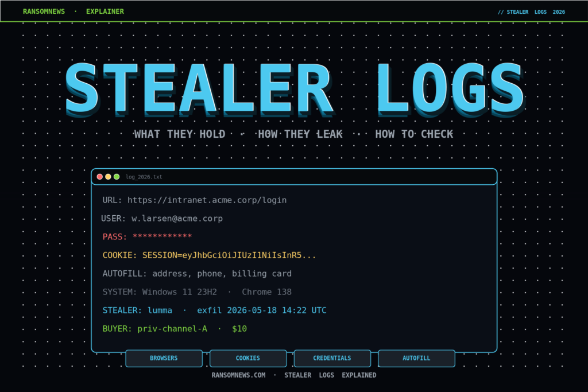Click the RANSOMNEWS header label
Screen dimensions: 588x392
pyautogui.click(x=44, y=11)
